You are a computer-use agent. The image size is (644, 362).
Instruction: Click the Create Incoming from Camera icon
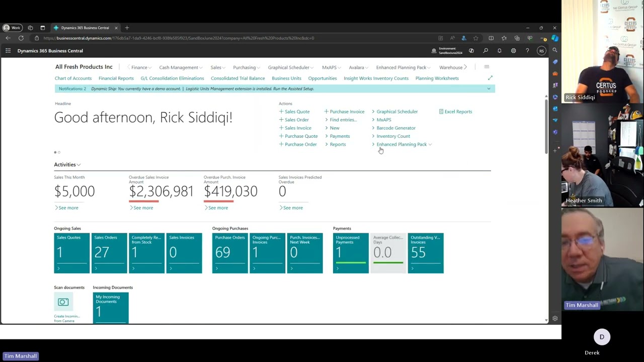click(x=63, y=302)
